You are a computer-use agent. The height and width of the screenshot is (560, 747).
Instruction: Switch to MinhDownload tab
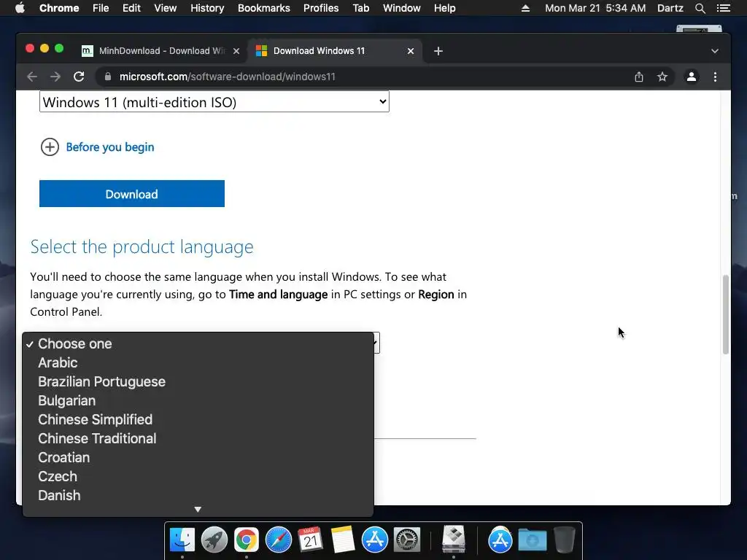point(161,51)
